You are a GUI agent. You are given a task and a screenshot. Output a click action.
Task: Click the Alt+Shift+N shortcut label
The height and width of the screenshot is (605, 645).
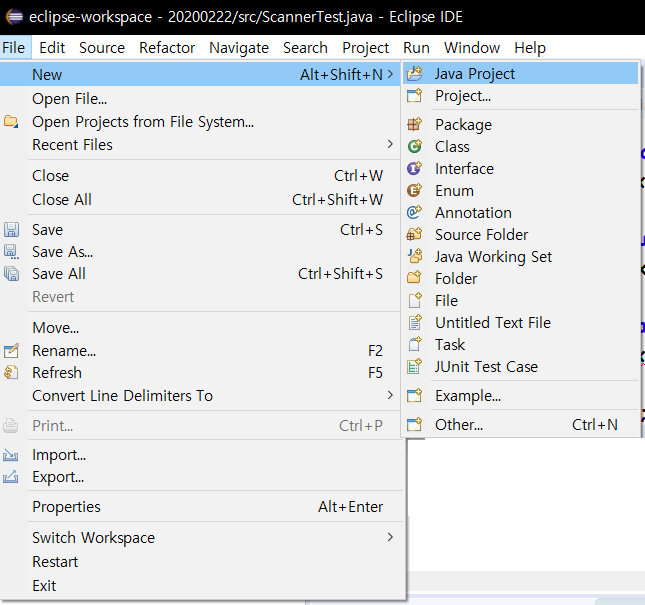coord(341,74)
